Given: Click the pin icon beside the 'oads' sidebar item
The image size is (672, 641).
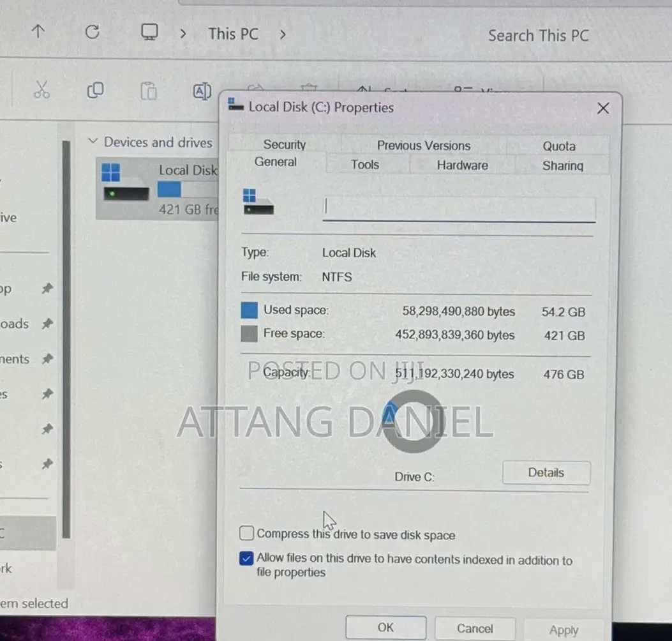Looking at the screenshot, I should tap(47, 324).
